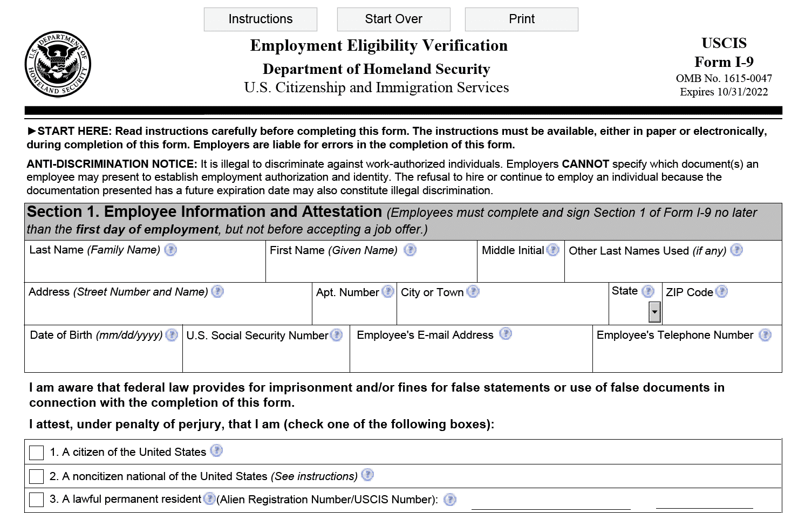Viewport: 812px width, 513px height.
Task: Open the State dropdown list
Action: pos(654,312)
